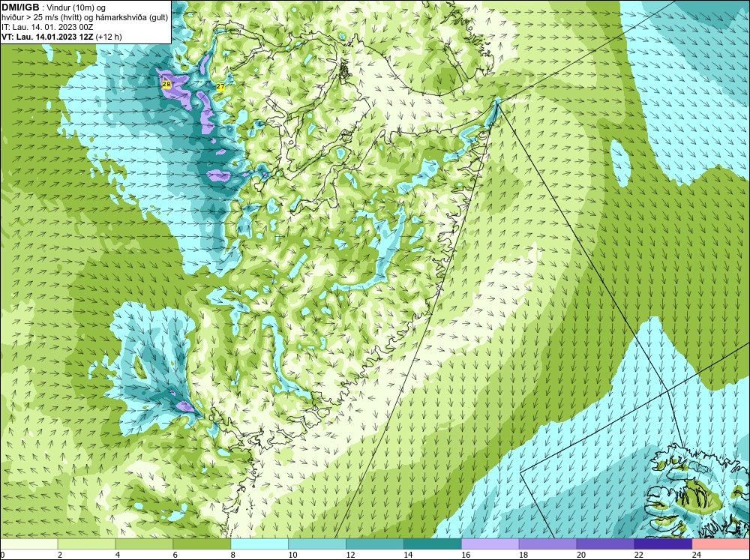750x560 pixels.
Task: Select the pink color swatch above 24
Action: pos(721,544)
